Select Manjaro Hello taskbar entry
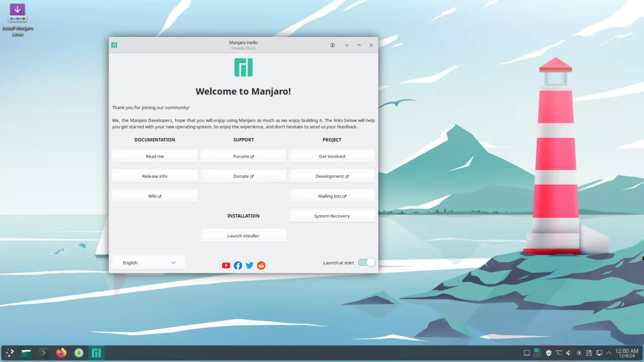 96,353
